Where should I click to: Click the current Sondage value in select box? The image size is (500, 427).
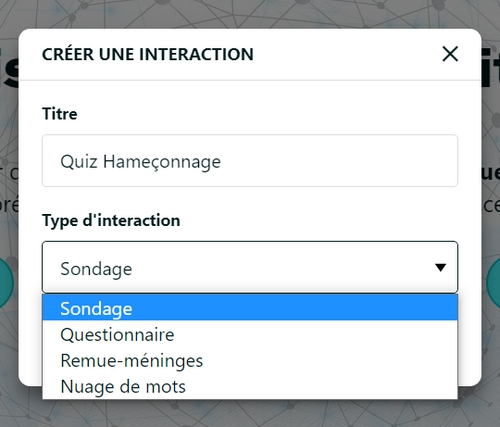tap(96, 269)
